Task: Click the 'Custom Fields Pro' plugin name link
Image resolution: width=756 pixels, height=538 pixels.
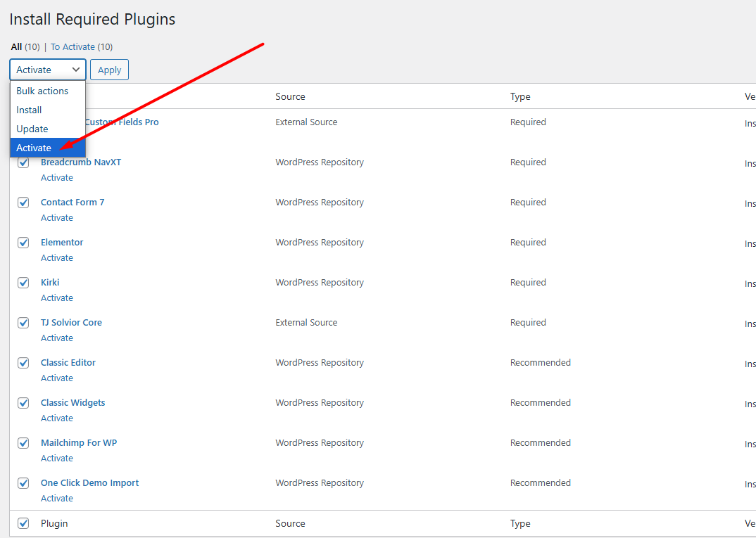Action: click(122, 122)
